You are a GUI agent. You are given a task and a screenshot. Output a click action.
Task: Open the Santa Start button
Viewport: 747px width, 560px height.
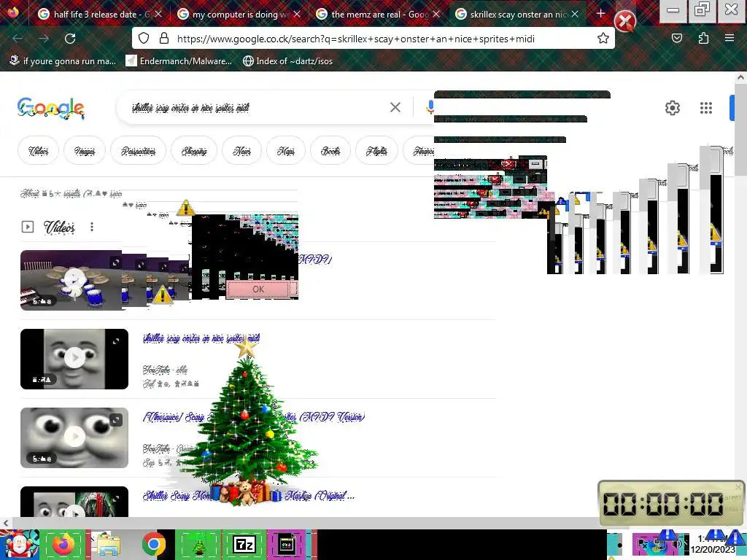pos(20,544)
